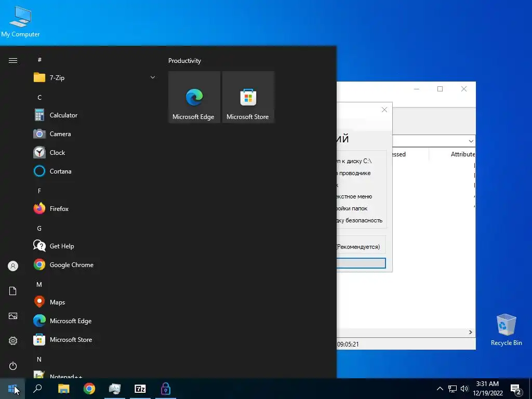The width and height of the screenshot is (532, 399).
Task: Expand the Start menu hamburger navigation
Action: click(x=13, y=60)
